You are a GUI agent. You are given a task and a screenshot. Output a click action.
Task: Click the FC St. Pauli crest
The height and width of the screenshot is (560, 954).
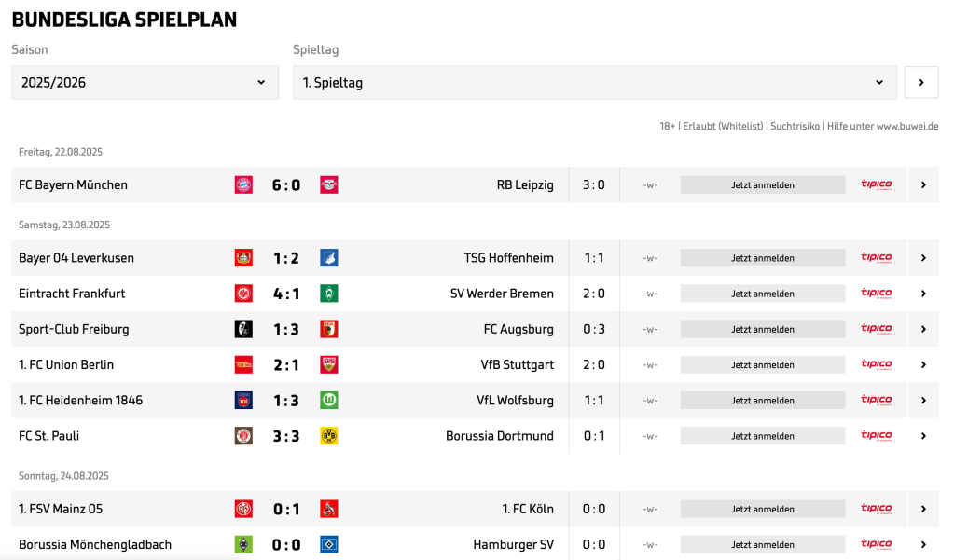click(x=243, y=436)
